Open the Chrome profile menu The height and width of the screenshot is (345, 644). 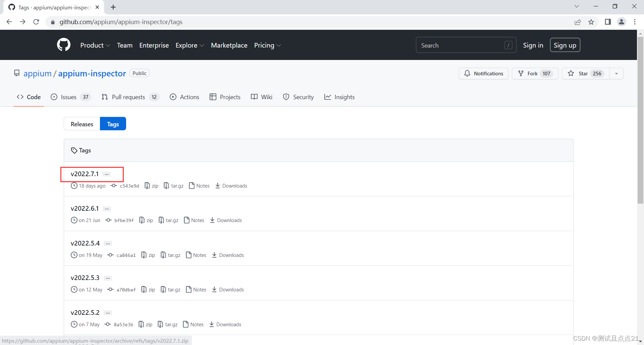[622, 22]
